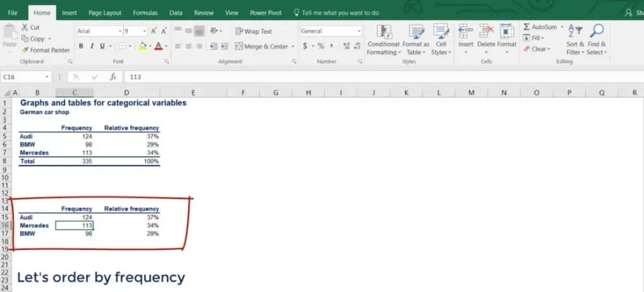Click the Cut scissors icon
Image resolution: width=644 pixels, height=292 pixels.
[x=25, y=28]
